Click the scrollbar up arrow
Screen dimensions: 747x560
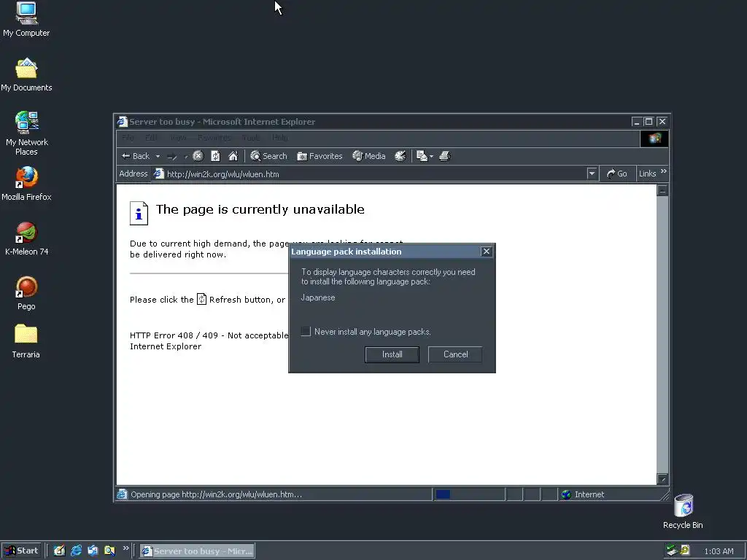point(662,190)
